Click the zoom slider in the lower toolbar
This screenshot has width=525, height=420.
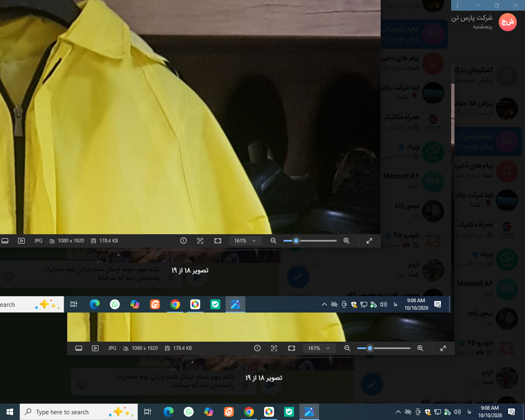383,348
